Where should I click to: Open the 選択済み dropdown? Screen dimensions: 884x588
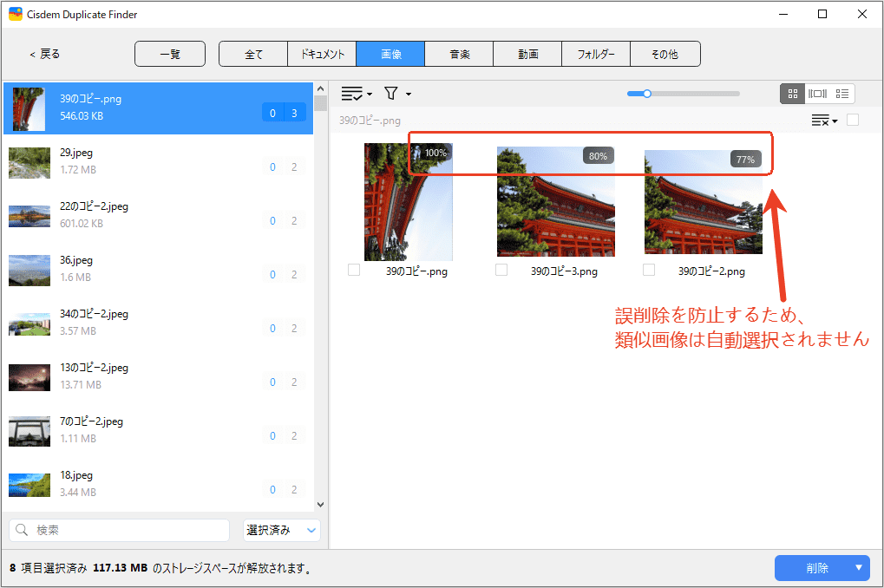281,530
